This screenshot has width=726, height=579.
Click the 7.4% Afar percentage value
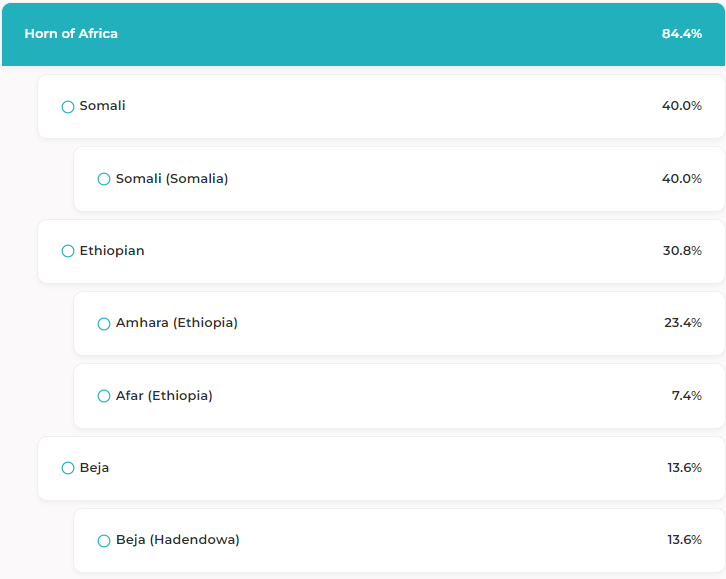(x=686, y=396)
